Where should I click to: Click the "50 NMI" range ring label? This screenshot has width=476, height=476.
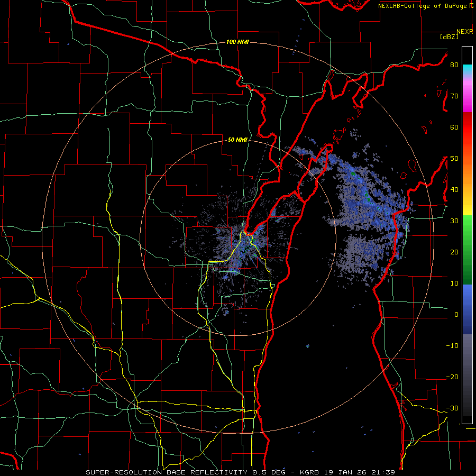click(237, 140)
